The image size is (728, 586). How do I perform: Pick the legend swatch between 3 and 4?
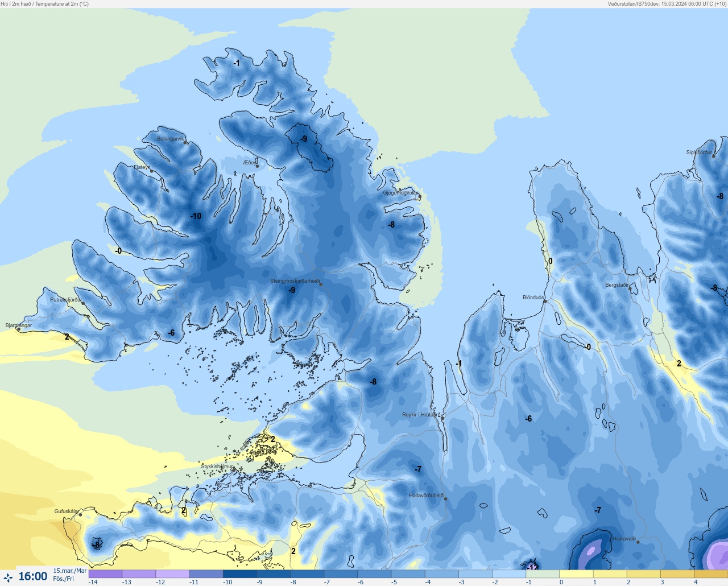coord(677,574)
